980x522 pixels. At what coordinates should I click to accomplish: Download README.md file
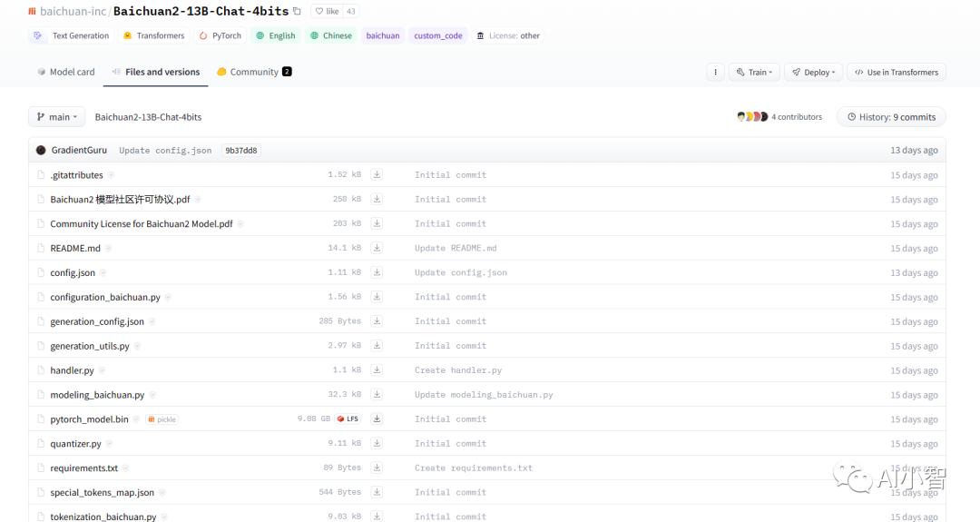coord(377,248)
